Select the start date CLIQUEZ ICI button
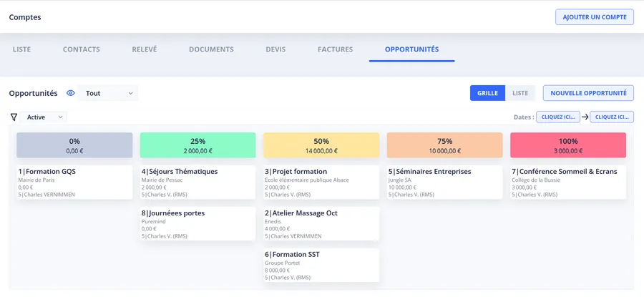Viewport: 644px width, 297px height. tap(557, 117)
